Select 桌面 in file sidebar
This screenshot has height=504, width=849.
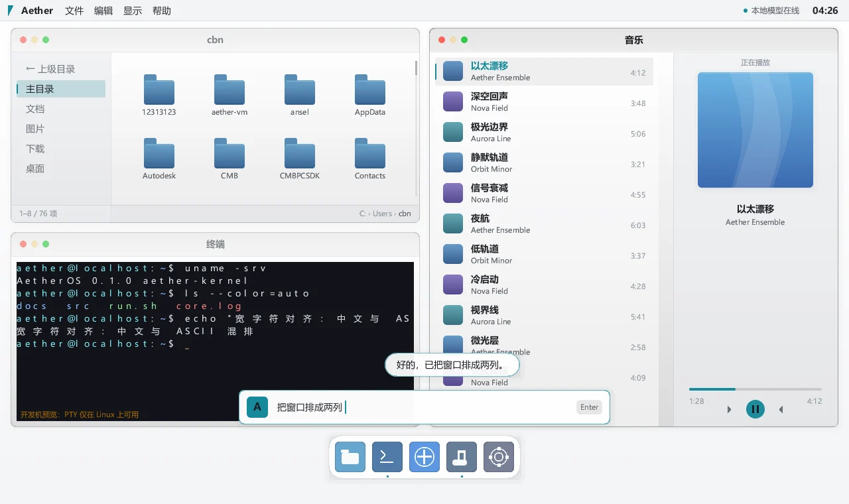(61, 168)
